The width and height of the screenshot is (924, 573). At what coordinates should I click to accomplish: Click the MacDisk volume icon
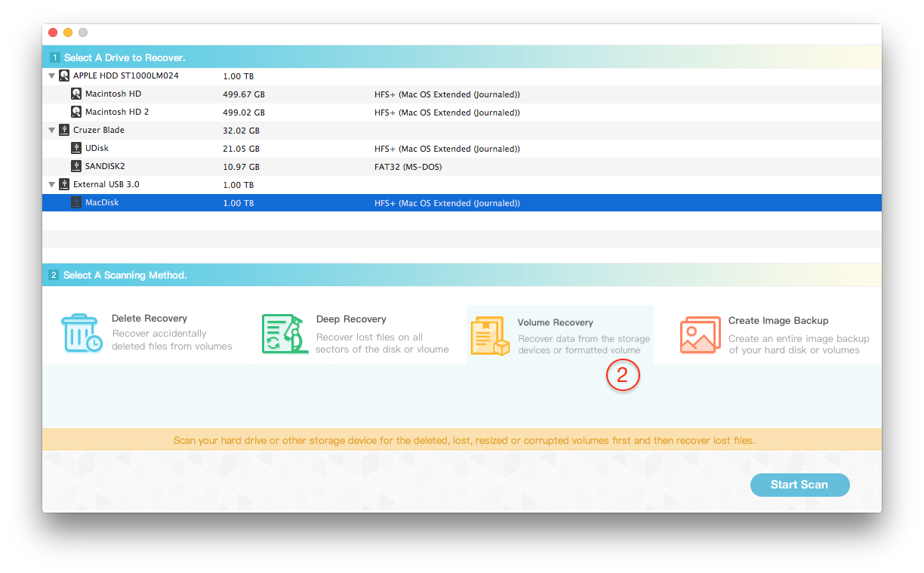76,202
